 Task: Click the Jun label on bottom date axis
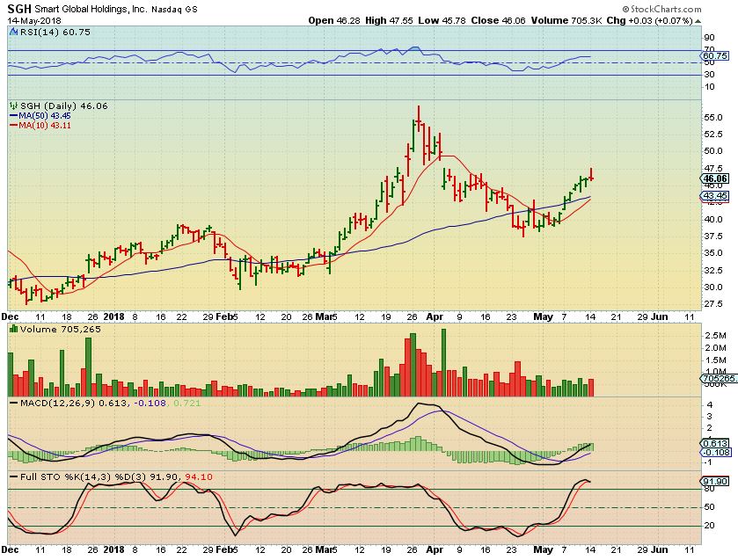pyautogui.click(x=660, y=549)
